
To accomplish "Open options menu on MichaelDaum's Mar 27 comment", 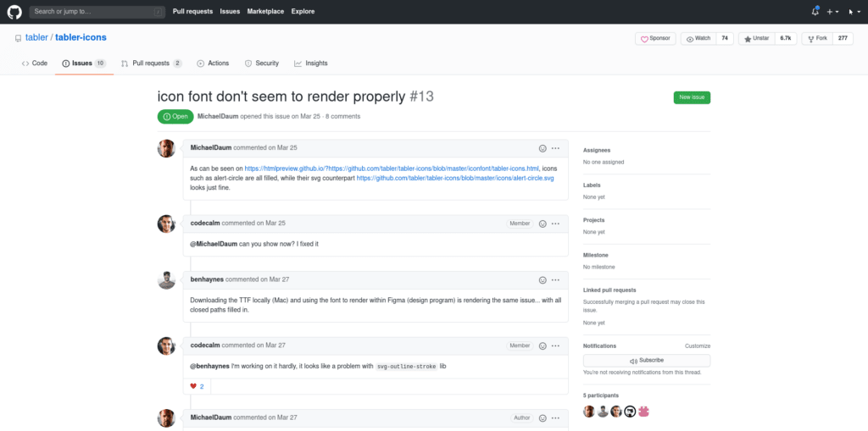I will (x=555, y=417).
